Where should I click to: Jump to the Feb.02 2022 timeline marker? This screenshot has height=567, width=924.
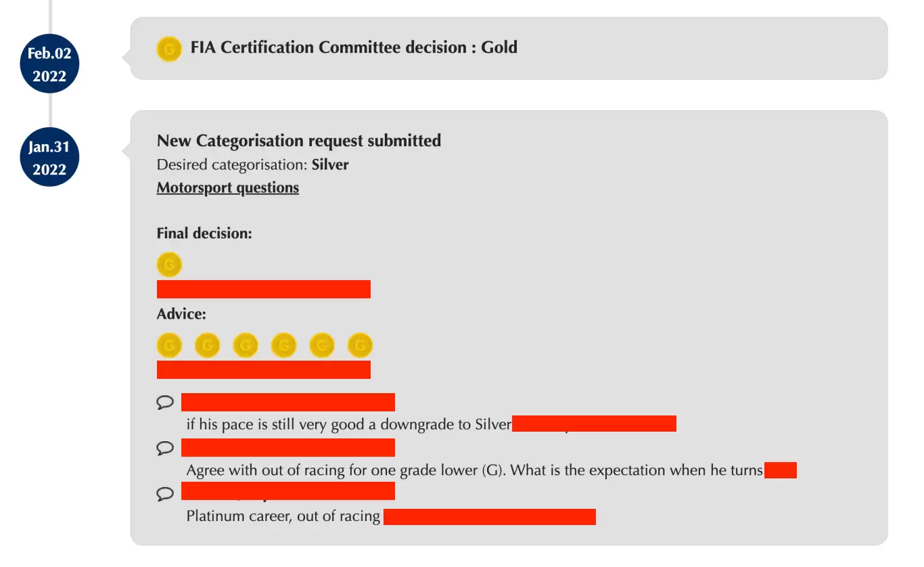[x=49, y=64]
